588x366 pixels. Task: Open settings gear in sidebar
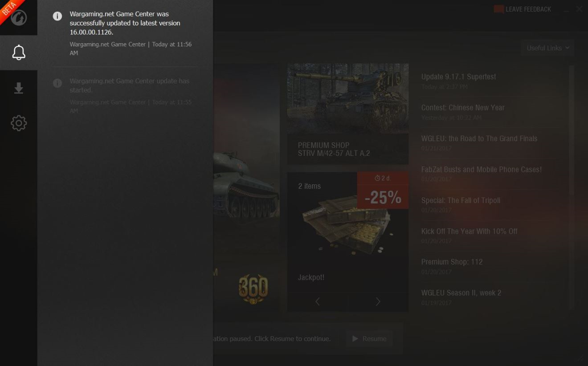(x=18, y=123)
